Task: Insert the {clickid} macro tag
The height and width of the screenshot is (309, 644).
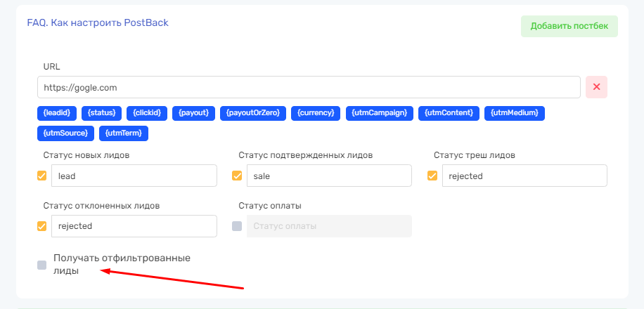Action: point(147,112)
